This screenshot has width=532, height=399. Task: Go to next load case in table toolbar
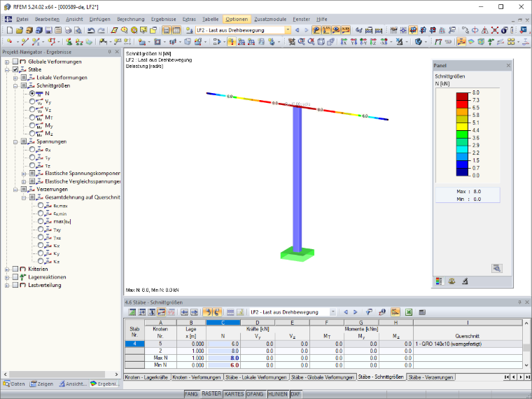pyautogui.click(x=355, y=312)
